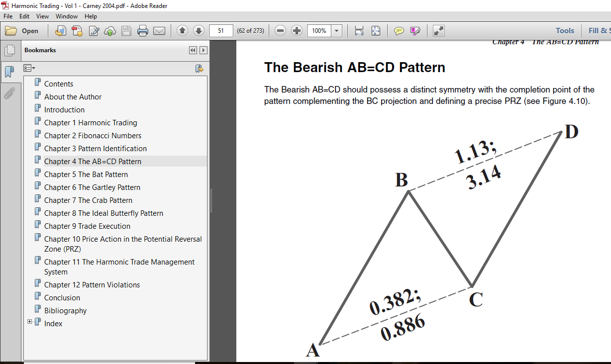611x364 pixels.
Task: Open the View menu
Action: [42, 16]
